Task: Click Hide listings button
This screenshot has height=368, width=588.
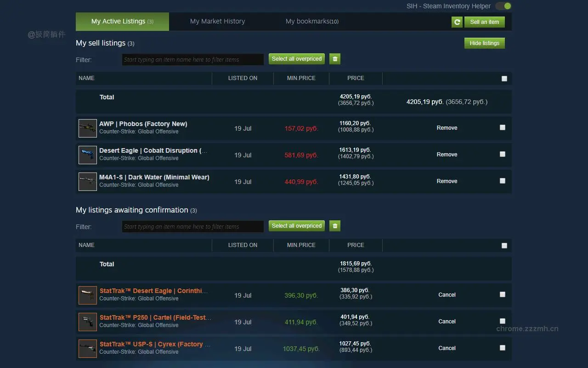Action: [484, 43]
